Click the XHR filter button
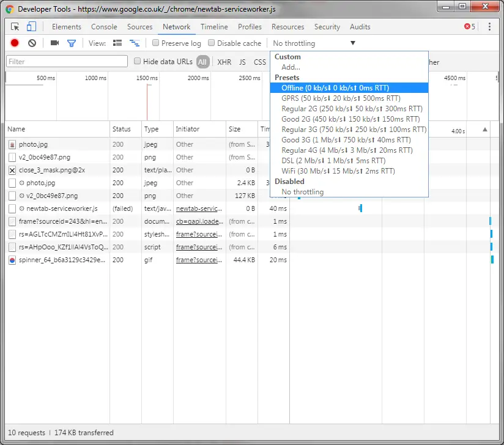504x445 pixels. click(224, 62)
